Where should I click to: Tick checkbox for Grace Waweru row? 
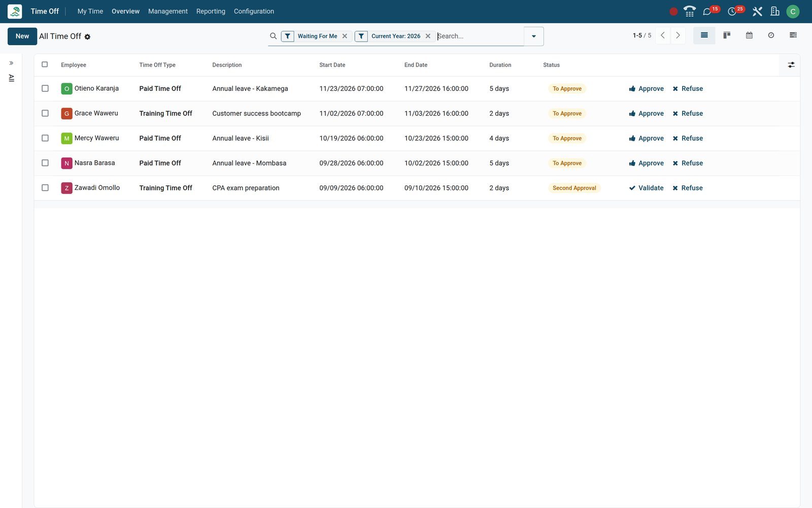point(45,113)
